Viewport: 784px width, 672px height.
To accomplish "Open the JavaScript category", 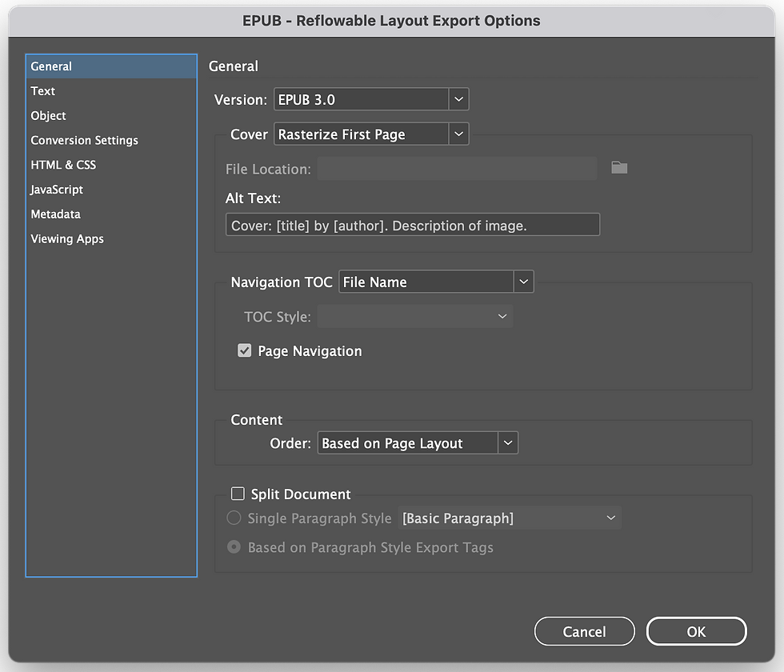I will [111, 190].
